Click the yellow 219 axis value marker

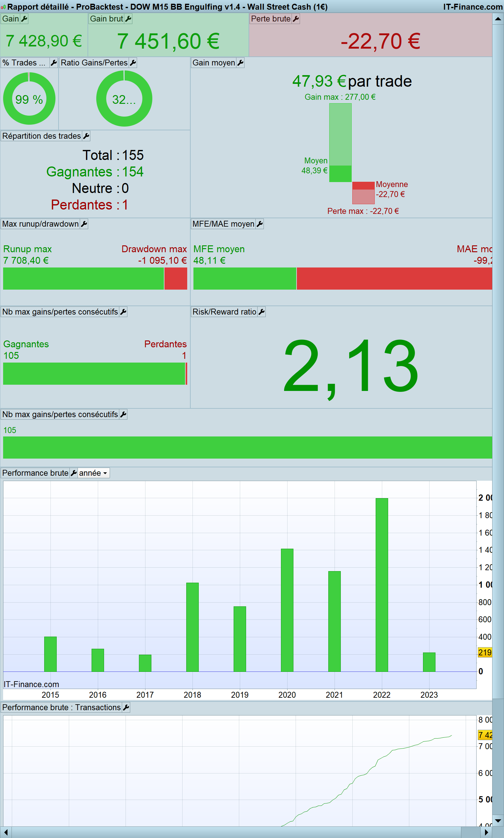tap(485, 653)
